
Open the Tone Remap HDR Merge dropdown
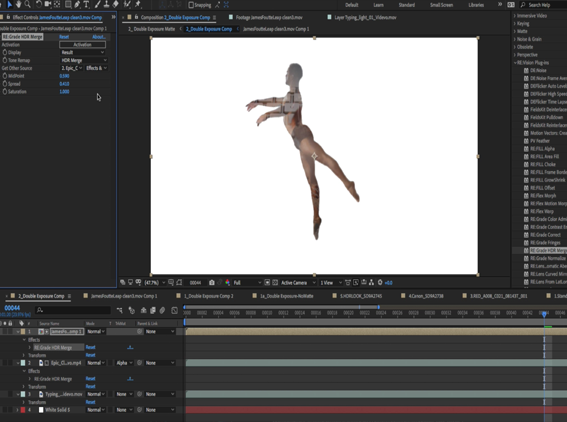(x=84, y=60)
